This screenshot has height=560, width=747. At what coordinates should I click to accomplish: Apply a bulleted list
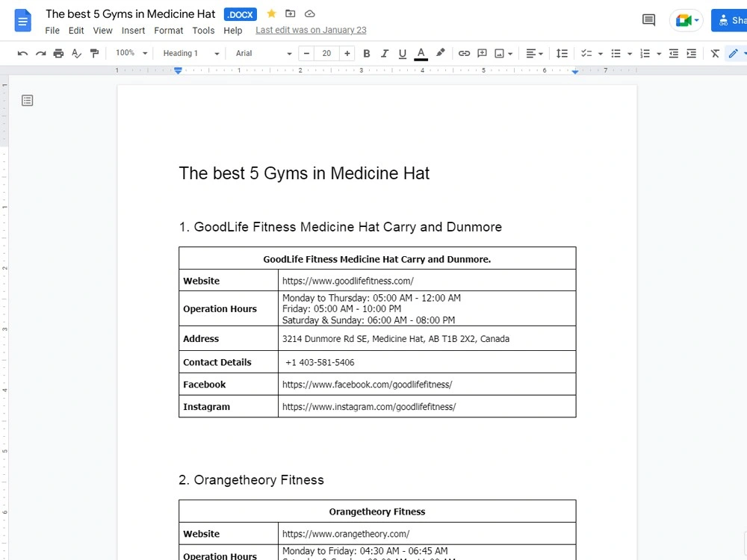tap(616, 53)
